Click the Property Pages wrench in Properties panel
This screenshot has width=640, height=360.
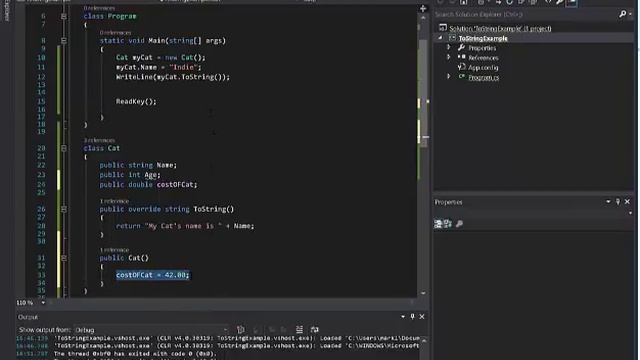tap(459, 224)
